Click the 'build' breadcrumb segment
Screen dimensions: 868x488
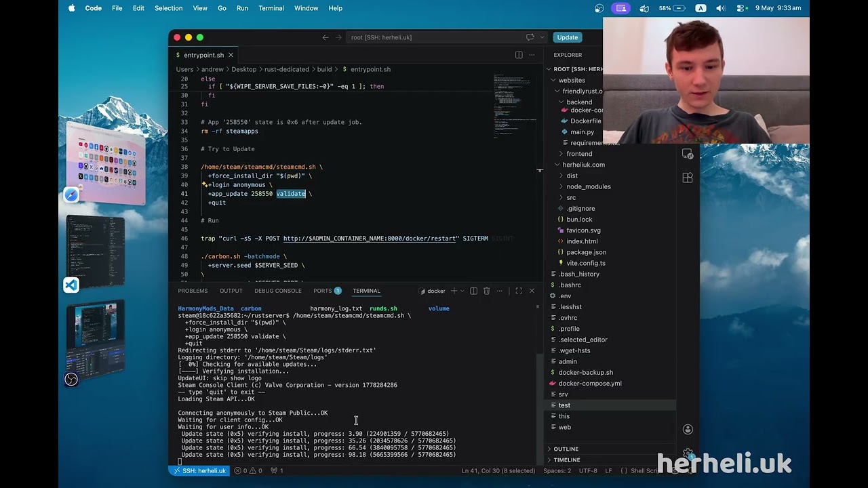(x=324, y=69)
